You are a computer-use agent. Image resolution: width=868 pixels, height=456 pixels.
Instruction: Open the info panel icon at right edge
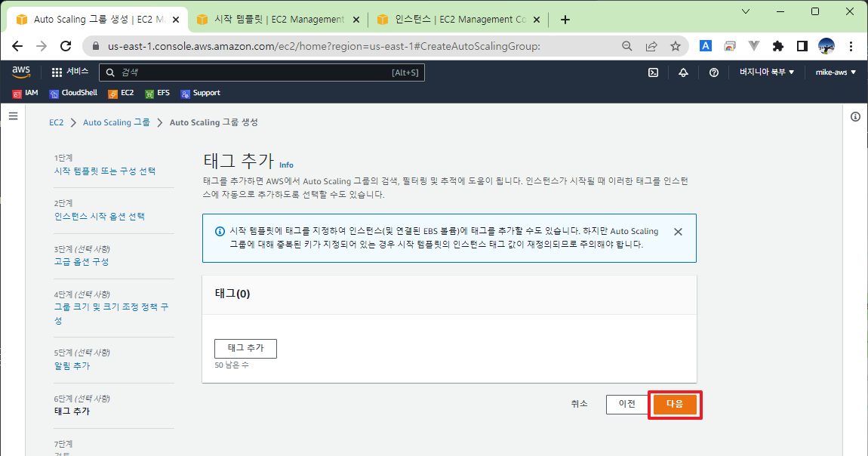click(855, 116)
